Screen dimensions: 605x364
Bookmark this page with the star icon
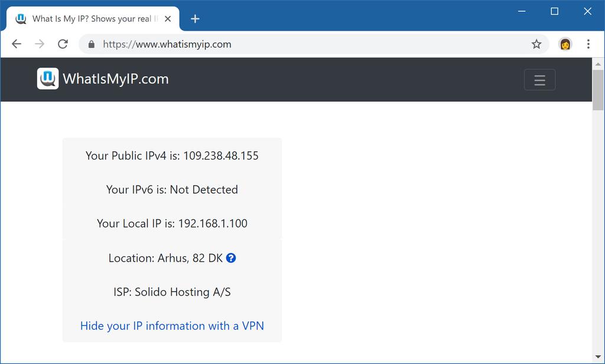pyautogui.click(x=536, y=44)
